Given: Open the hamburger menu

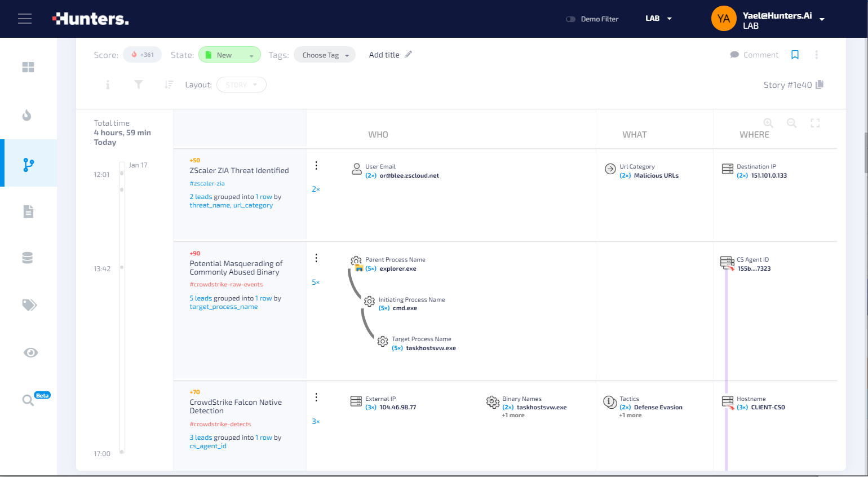Looking at the screenshot, I should pyautogui.click(x=25, y=19).
